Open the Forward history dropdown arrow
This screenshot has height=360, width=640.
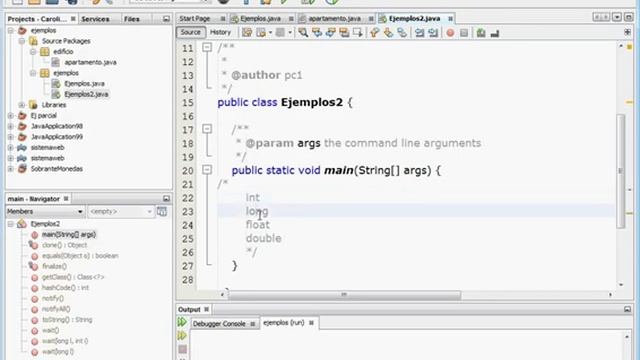click(290, 33)
